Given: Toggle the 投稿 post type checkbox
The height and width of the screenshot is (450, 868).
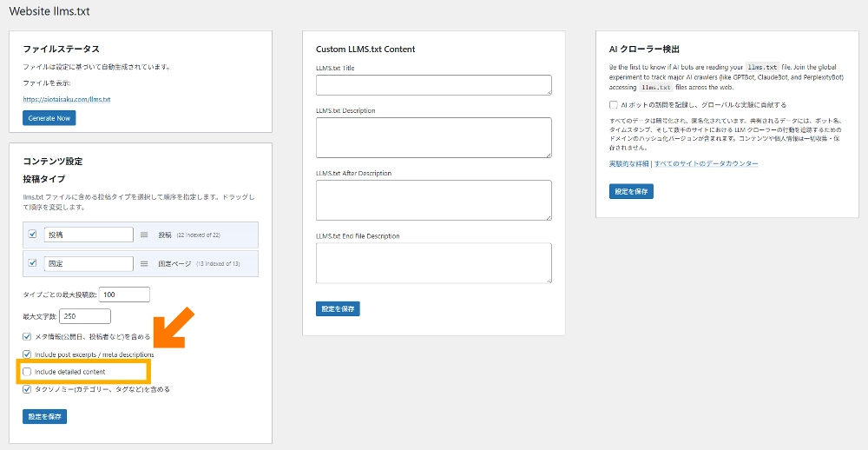Looking at the screenshot, I should [x=33, y=235].
